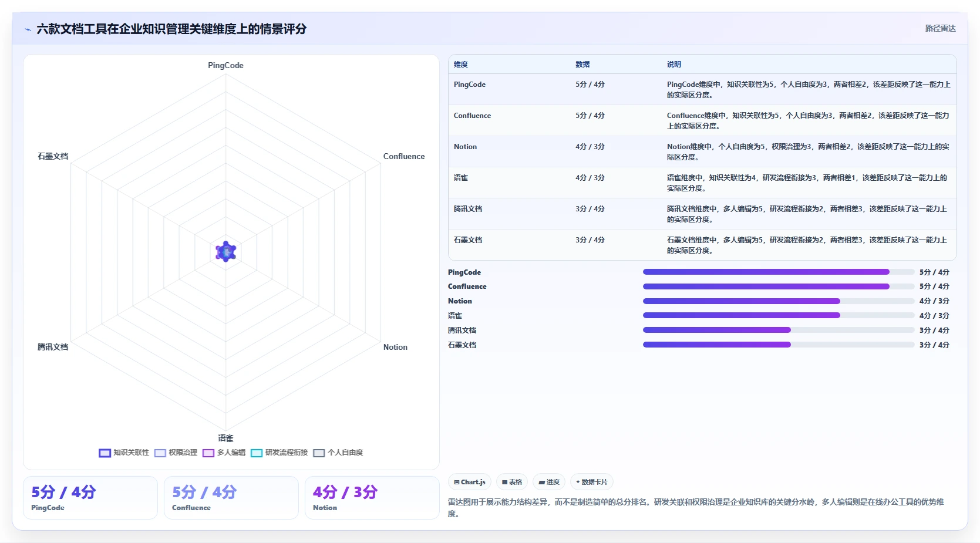Toggle the 个人自由度 legend item
The height and width of the screenshot is (543, 980).
[x=338, y=453]
